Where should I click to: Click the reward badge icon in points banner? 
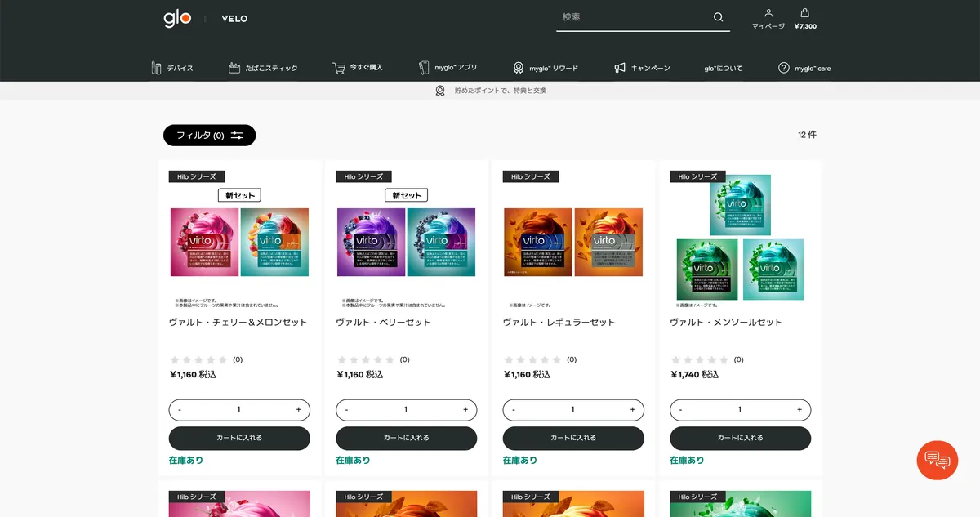click(x=440, y=91)
